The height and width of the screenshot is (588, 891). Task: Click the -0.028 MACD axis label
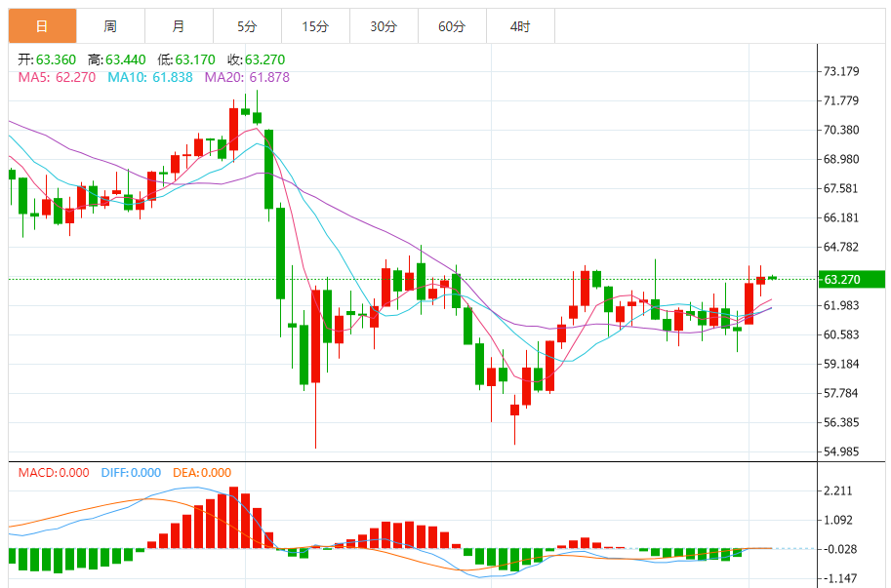tap(840, 549)
